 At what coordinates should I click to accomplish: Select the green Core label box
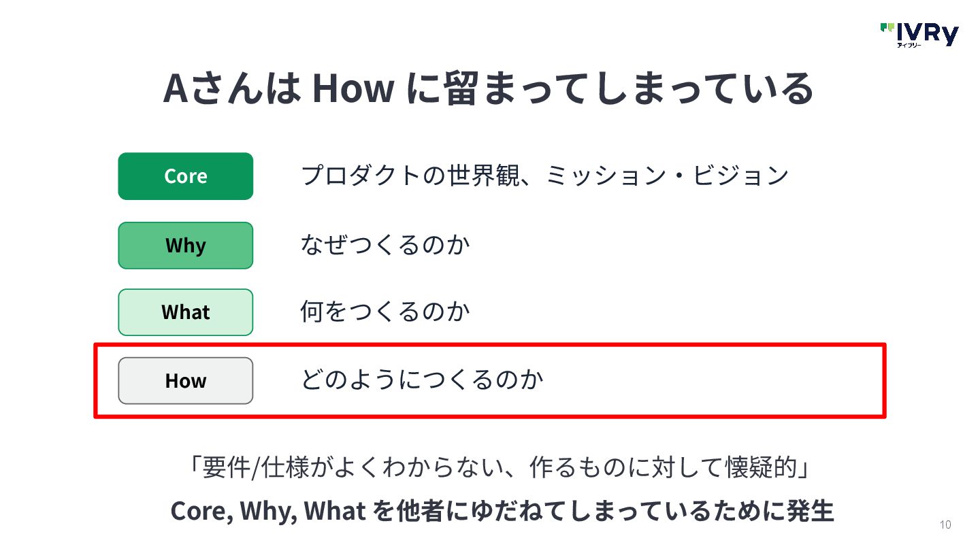186,176
